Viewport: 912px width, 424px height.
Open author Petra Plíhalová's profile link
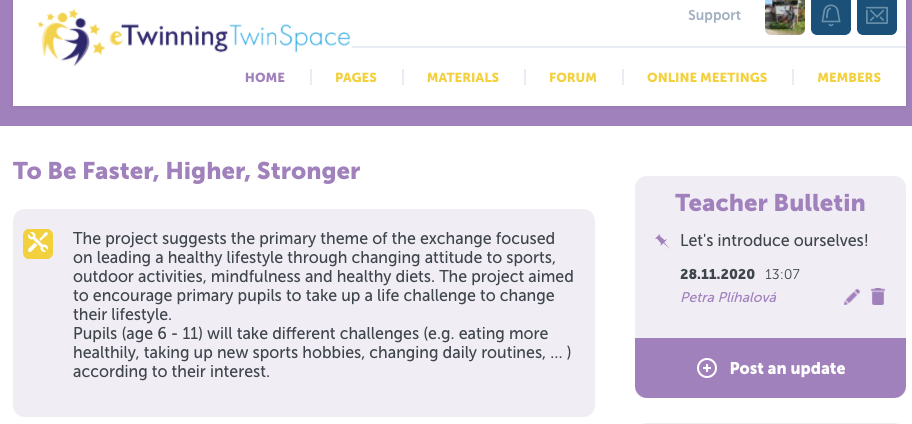coord(728,298)
